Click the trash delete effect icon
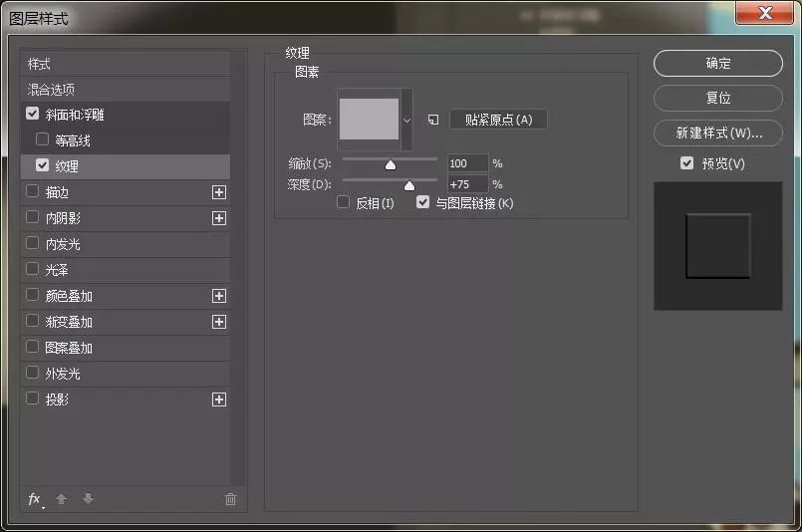 point(230,499)
